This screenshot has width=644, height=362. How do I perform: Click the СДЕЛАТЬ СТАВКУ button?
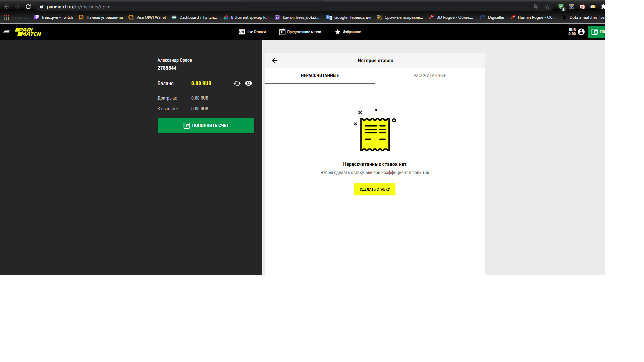[375, 189]
